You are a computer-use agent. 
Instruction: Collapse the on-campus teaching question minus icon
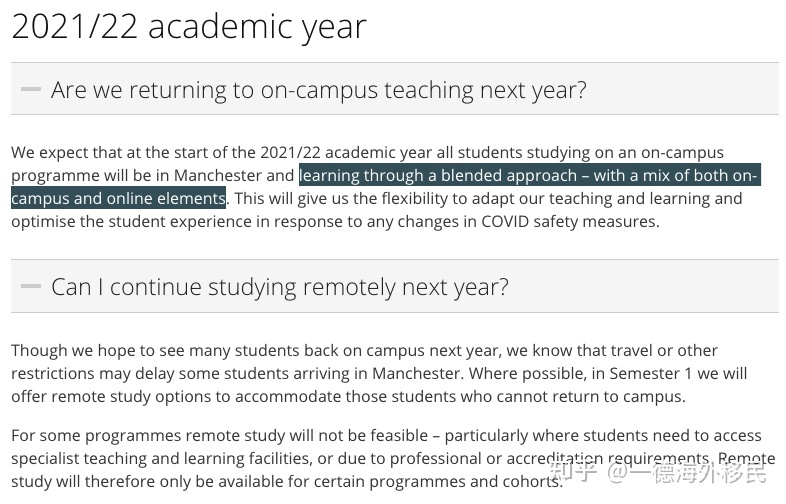point(31,89)
